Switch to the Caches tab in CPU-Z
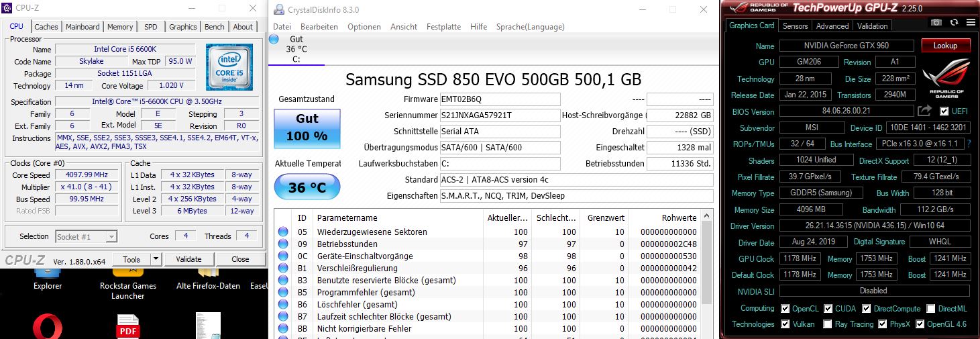The height and width of the screenshot is (339, 980). click(x=46, y=27)
